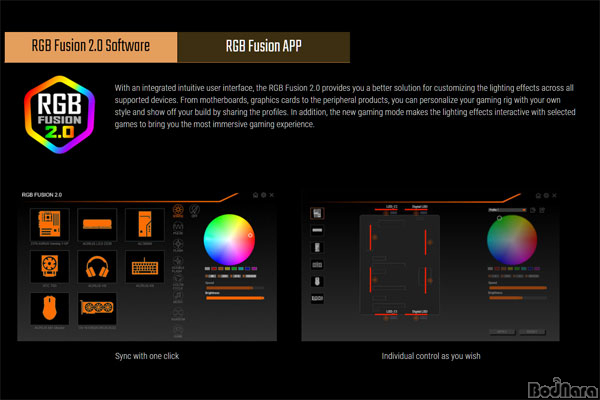Adjust Brightness slider in individual control window
The width and height of the screenshot is (600, 400).
tap(518, 298)
